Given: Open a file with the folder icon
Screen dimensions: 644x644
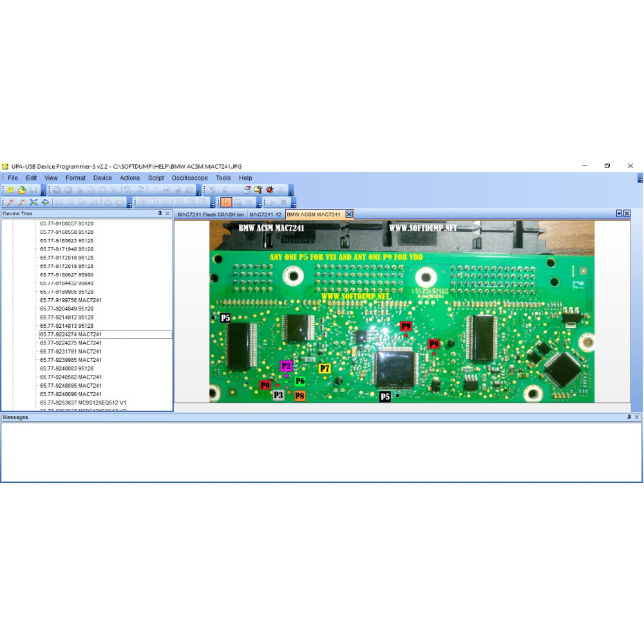Looking at the screenshot, I should pos(22,190).
